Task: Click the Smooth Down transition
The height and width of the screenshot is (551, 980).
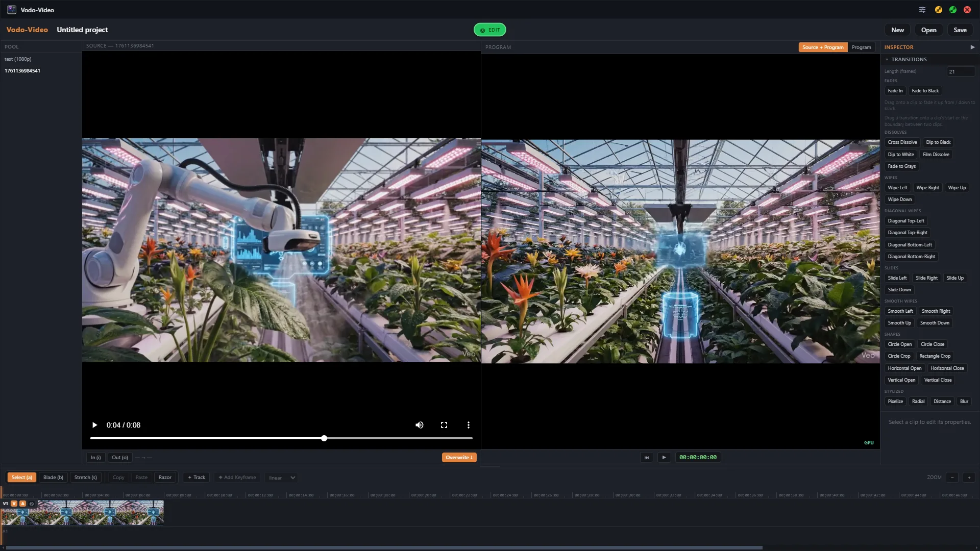Action: tap(935, 323)
